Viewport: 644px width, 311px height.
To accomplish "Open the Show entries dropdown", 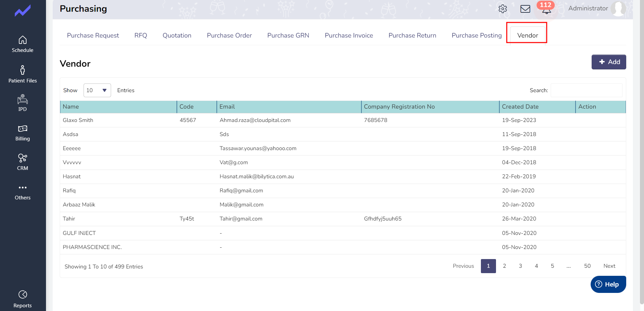I will 97,90.
